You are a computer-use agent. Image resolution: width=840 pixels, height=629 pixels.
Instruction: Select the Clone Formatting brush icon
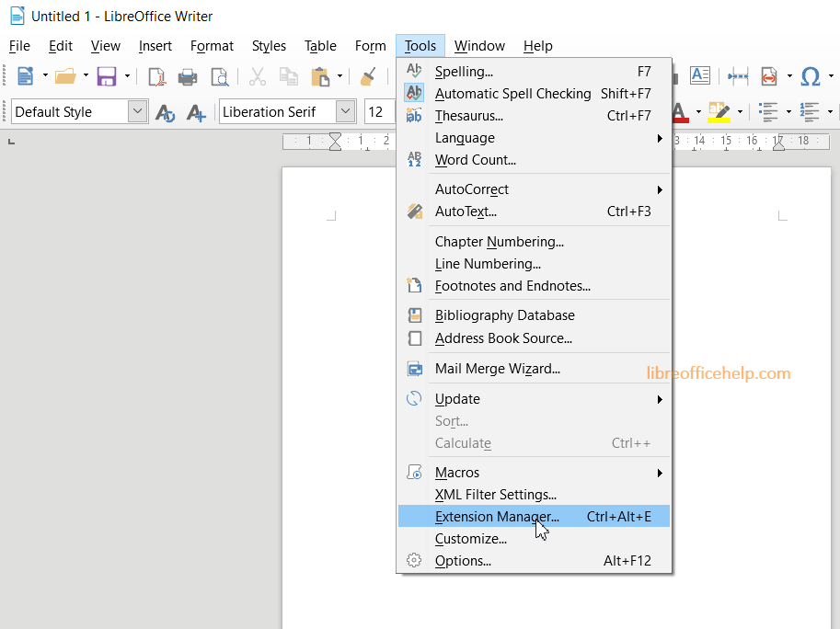(367, 76)
